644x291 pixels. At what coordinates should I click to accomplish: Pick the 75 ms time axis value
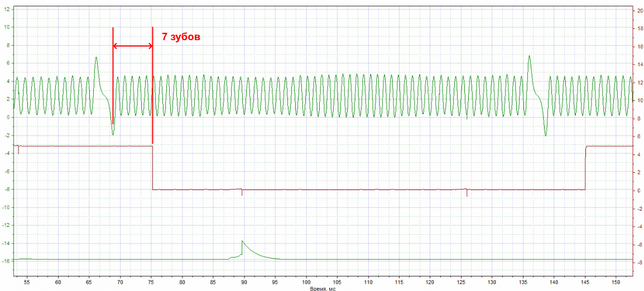(151, 283)
